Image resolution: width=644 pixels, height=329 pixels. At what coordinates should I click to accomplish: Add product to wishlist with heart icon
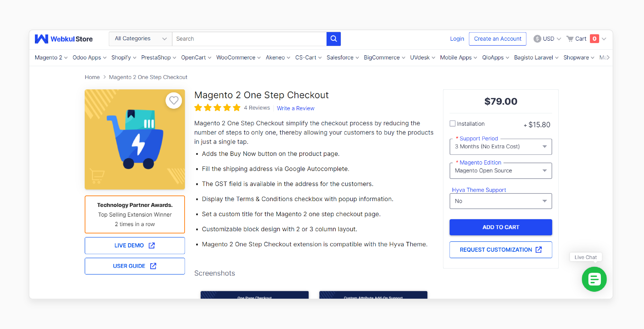coord(174,100)
